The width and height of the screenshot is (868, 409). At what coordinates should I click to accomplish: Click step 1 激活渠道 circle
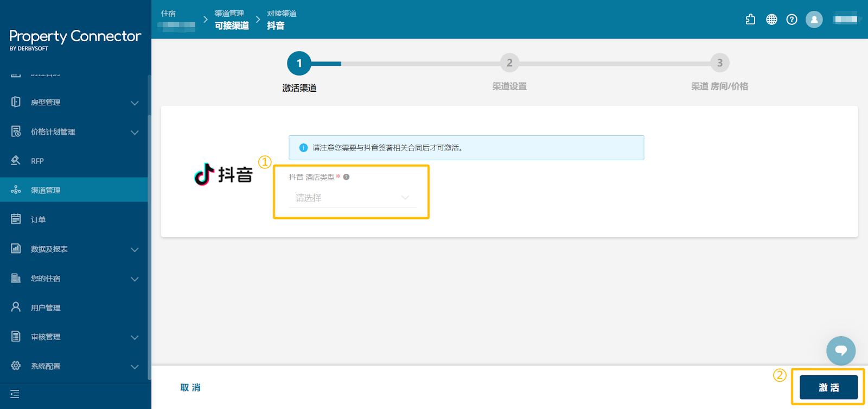pos(299,64)
